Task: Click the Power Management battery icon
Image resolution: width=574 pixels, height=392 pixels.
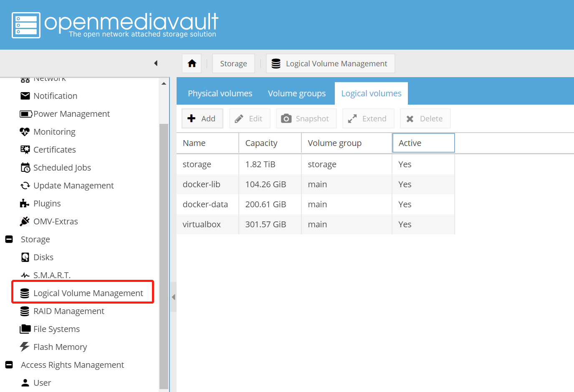Action: click(26, 114)
